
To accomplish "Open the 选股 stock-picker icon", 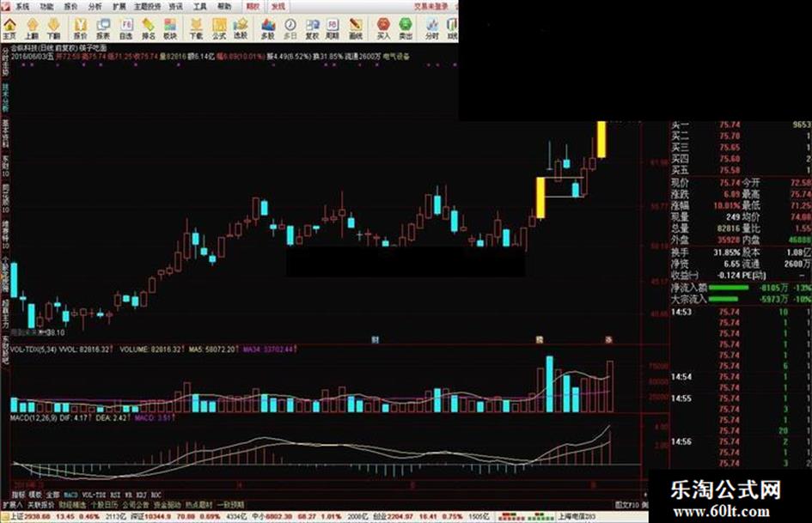I will point(241,28).
